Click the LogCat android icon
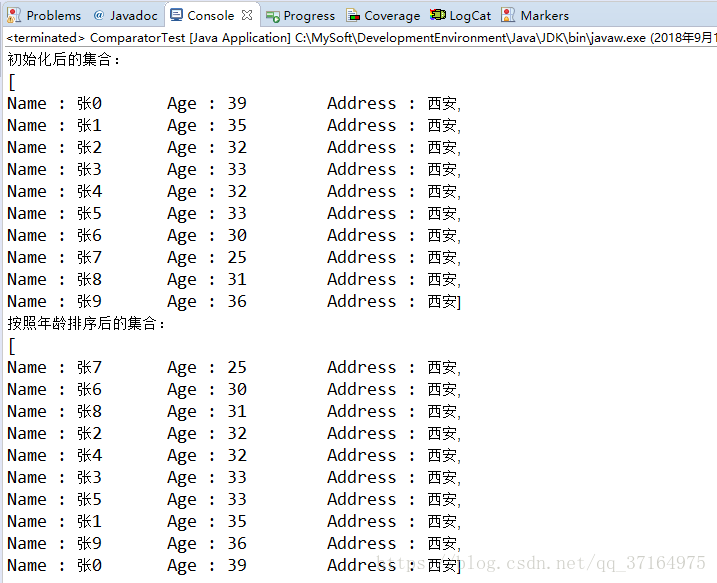The height and width of the screenshot is (583, 717). (438, 15)
